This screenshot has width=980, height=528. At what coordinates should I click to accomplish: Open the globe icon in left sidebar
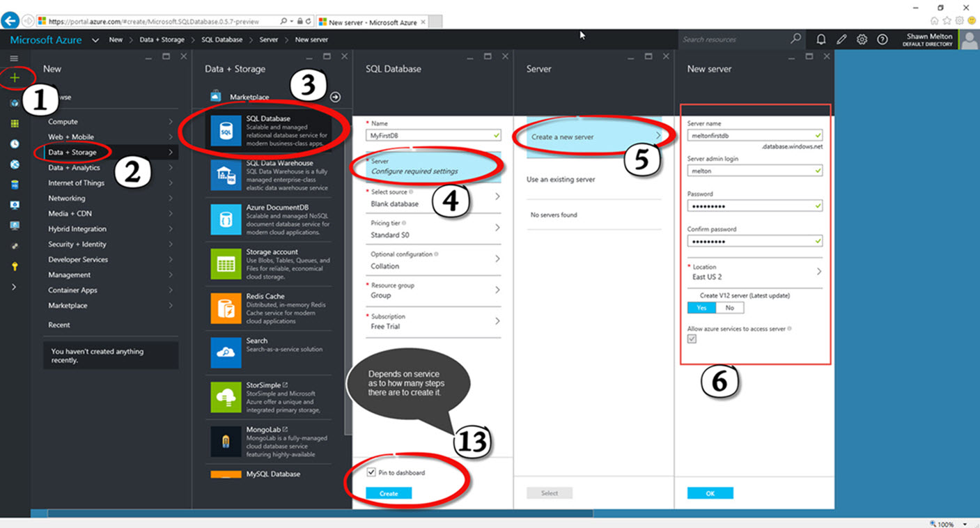tap(15, 164)
